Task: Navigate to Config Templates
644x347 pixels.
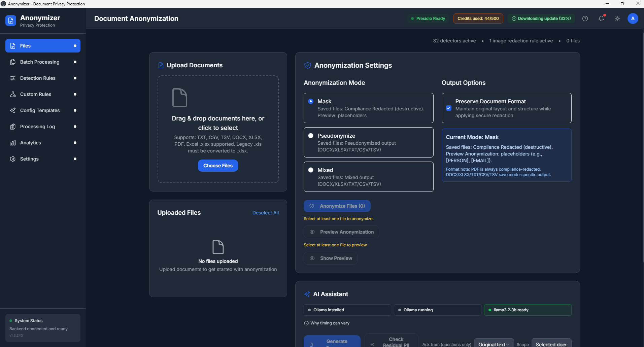Action: coord(43,110)
